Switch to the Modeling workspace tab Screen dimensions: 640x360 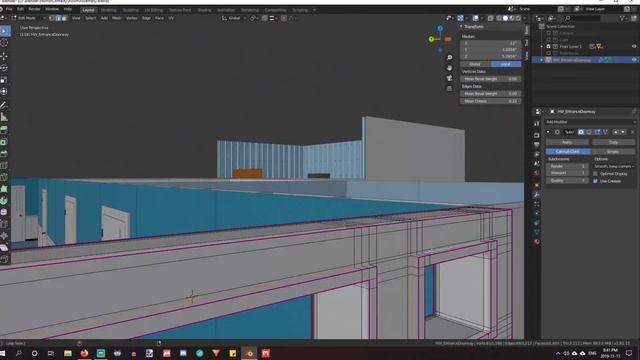[x=109, y=10]
